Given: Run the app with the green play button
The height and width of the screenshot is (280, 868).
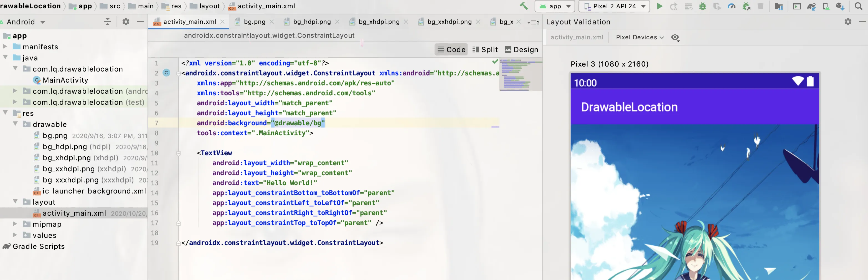Looking at the screenshot, I should pyautogui.click(x=659, y=6).
